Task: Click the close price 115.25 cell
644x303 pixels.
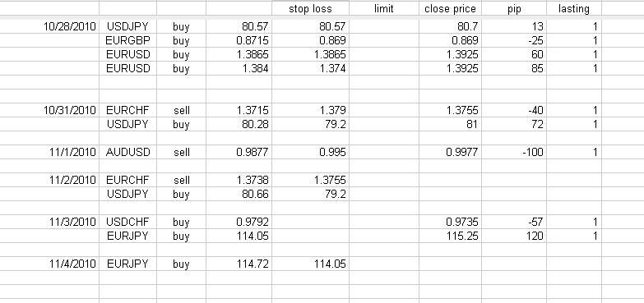Action: 450,236
